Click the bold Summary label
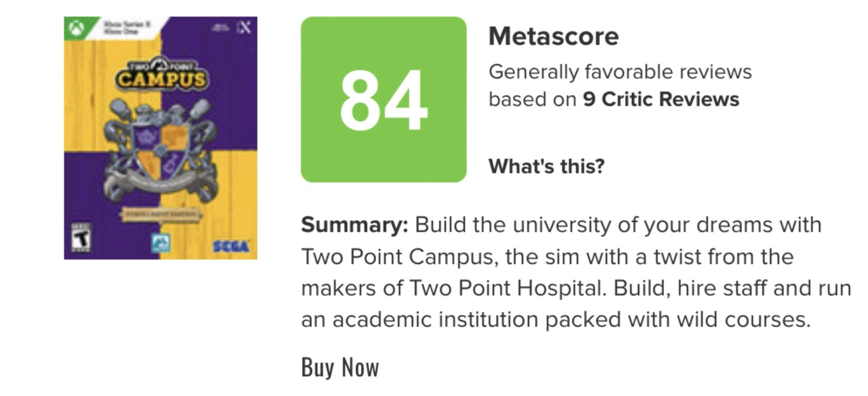This screenshot has width=868, height=396. pos(354,225)
